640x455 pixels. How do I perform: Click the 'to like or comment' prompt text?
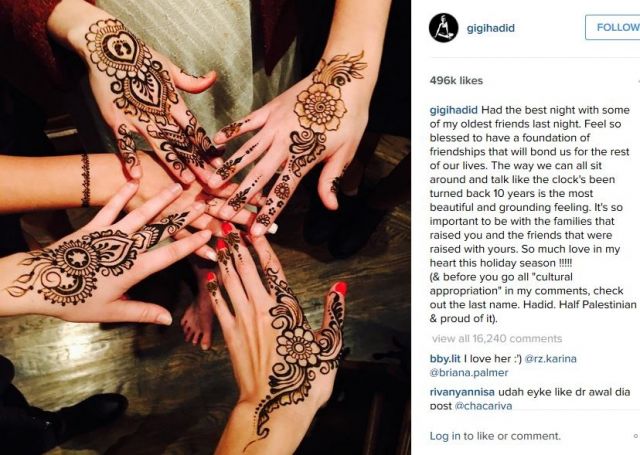(x=512, y=436)
